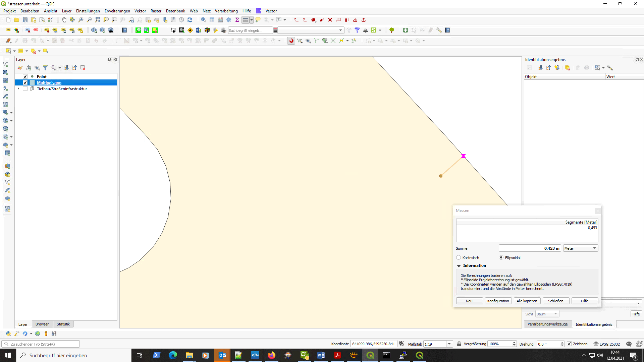Click the Neu button in Messen dialog
Viewport: 644px width, 362px height.
[469, 301]
